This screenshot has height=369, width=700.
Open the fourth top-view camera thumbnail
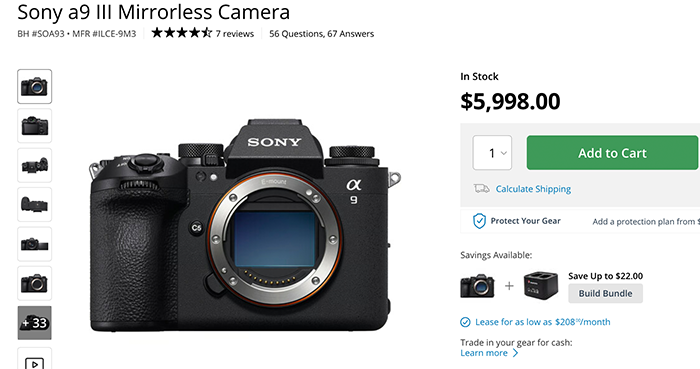[34, 204]
